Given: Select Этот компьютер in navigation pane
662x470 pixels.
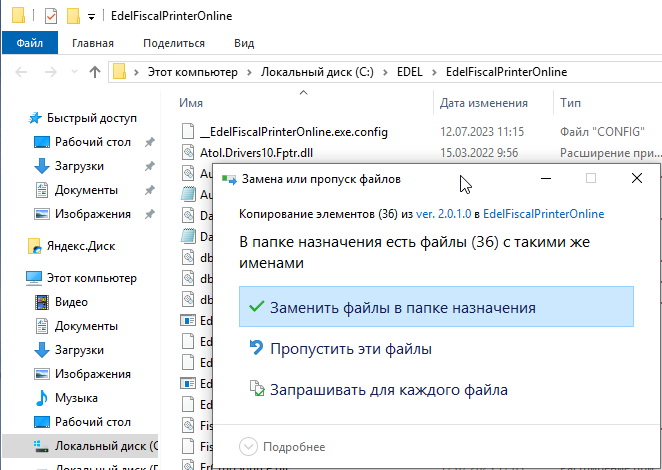Looking at the screenshot, I should coord(92,278).
